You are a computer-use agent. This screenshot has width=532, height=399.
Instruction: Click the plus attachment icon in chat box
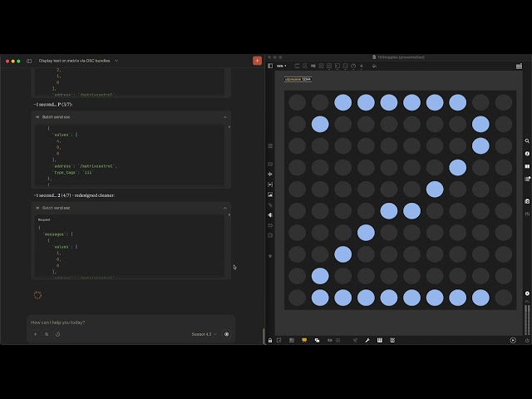[x=35, y=334]
